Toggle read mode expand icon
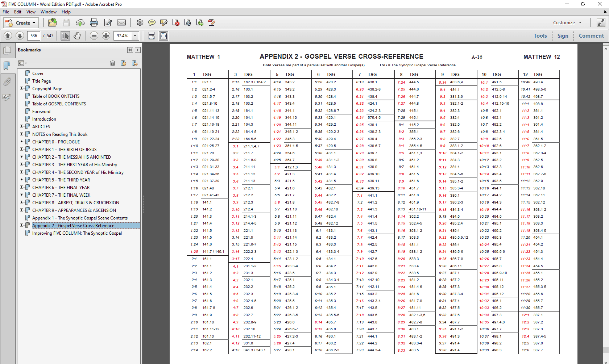This screenshot has height=364, width=609. (x=601, y=22)
